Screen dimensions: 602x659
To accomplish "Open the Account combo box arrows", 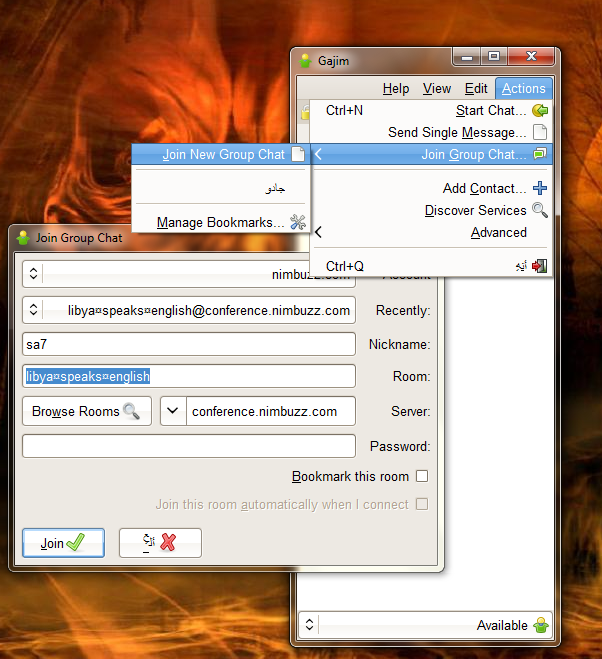I will point(33,274).
